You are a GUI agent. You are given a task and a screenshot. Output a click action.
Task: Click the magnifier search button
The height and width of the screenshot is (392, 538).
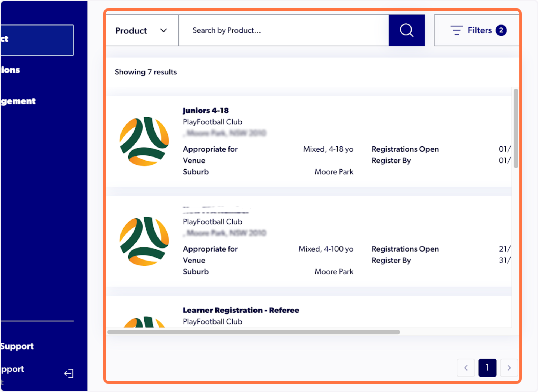click(407, 30)
